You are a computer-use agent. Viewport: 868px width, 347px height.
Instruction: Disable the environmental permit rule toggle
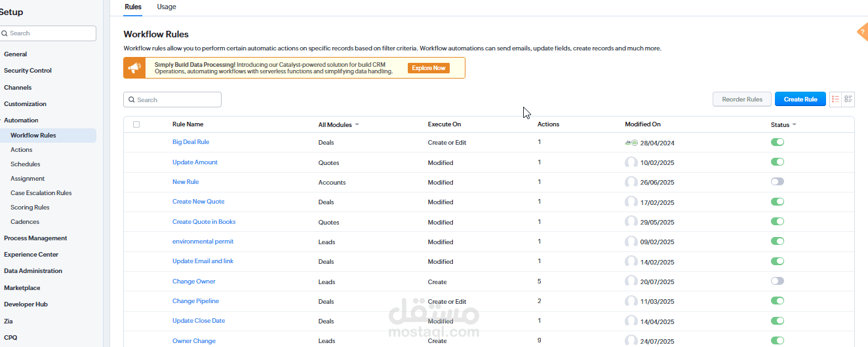[778, 241]
